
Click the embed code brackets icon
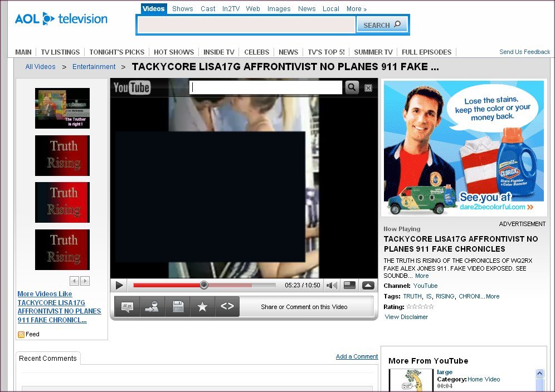(x=227, y=307)
